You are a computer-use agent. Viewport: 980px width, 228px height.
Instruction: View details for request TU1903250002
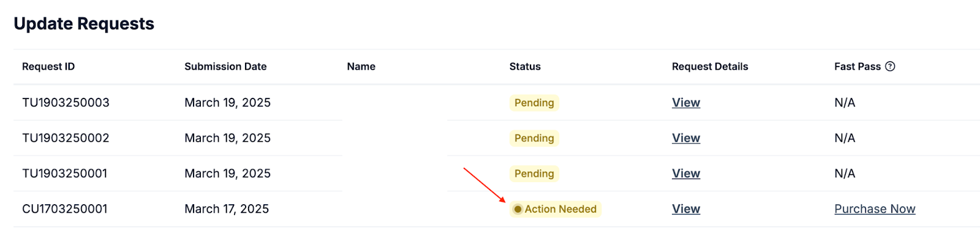(686, 138)
